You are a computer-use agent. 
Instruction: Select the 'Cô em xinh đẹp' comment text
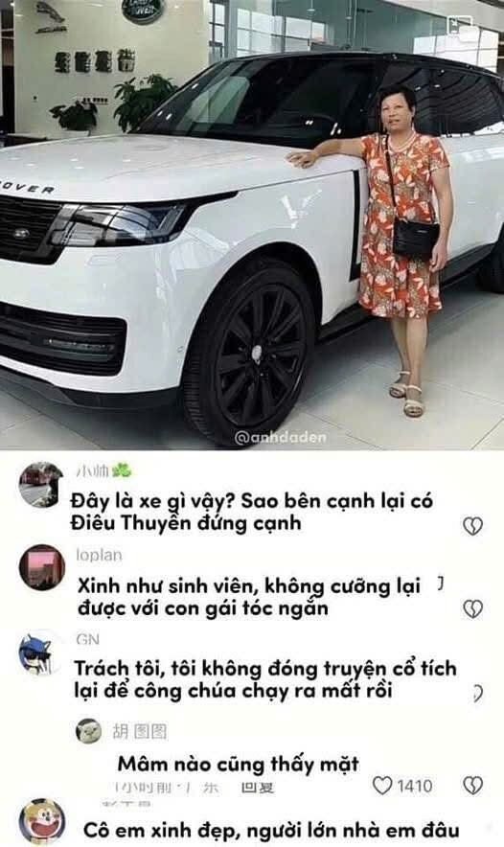pyautogui.click(x=272, y=830)
